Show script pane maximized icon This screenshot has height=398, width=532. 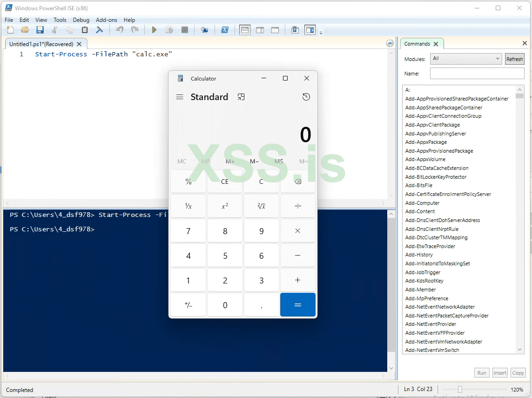click(x=275, y=30)
